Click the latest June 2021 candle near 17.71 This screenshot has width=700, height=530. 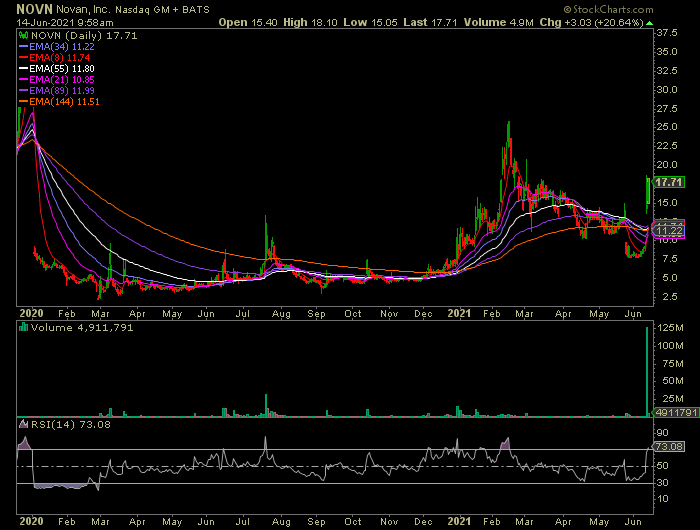tap(648, 191)
